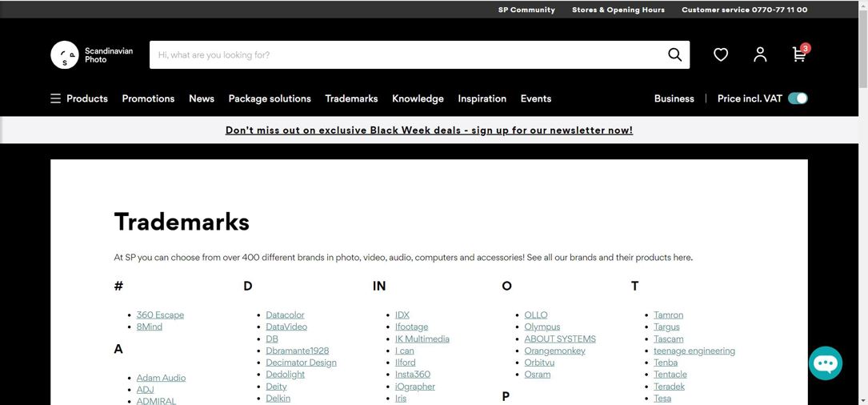Open the DataVideo brand link
868x405 pixels.
286,327
